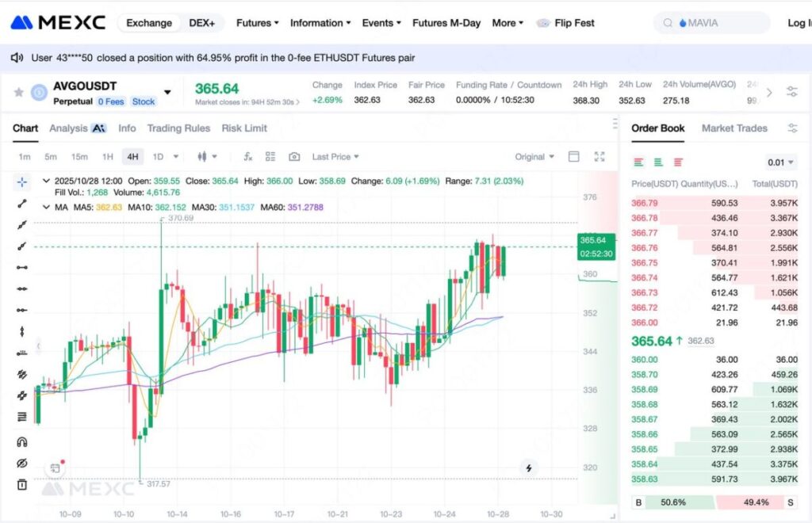The image size is (812, 523).
Task: Open the Original chart style dropdown
Action: click(533, 156)
